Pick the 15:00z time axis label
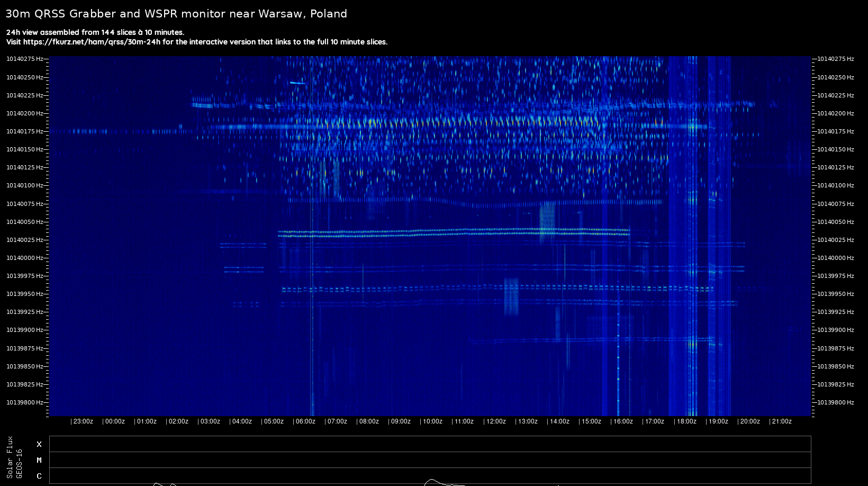Image resolution: width=868 pixels, height=486 pixels. point(591,421)
